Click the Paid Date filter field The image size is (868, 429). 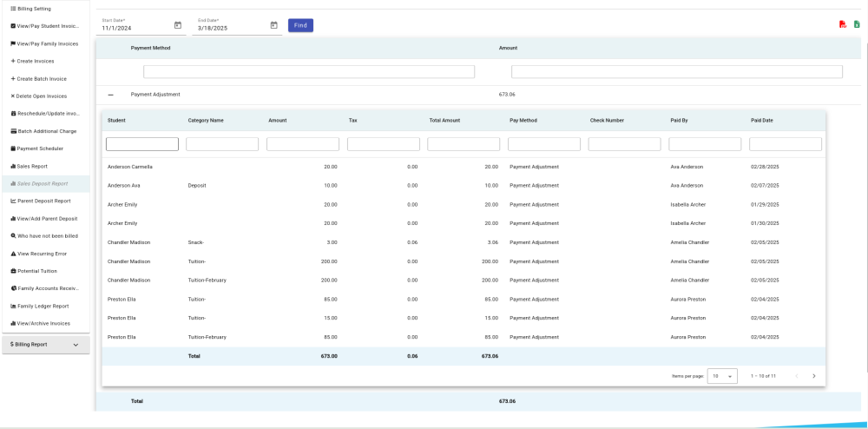(786, 144)
